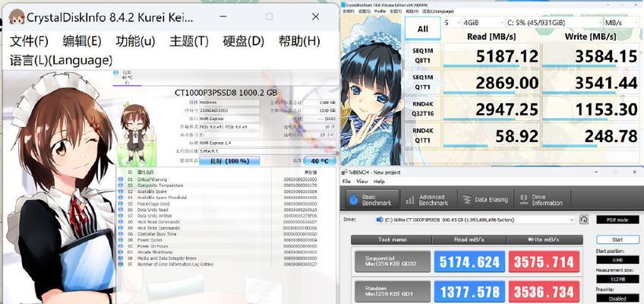644x304 pixels.
Task: Click status dot of Unsafe Shutdowns row
Action: (121, 252)
